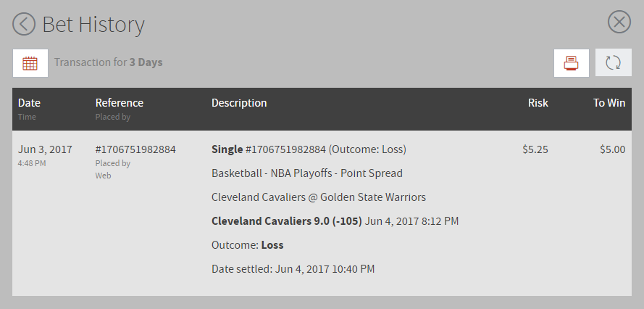644x309 pixels.
Task: Click the Description column header
Action: click(239, 103)
